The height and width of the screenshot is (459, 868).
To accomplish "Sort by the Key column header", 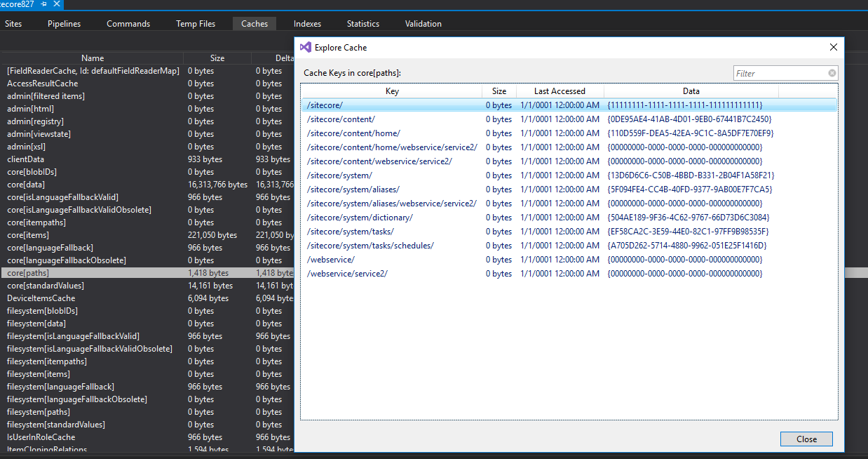I will pos(392,91).
